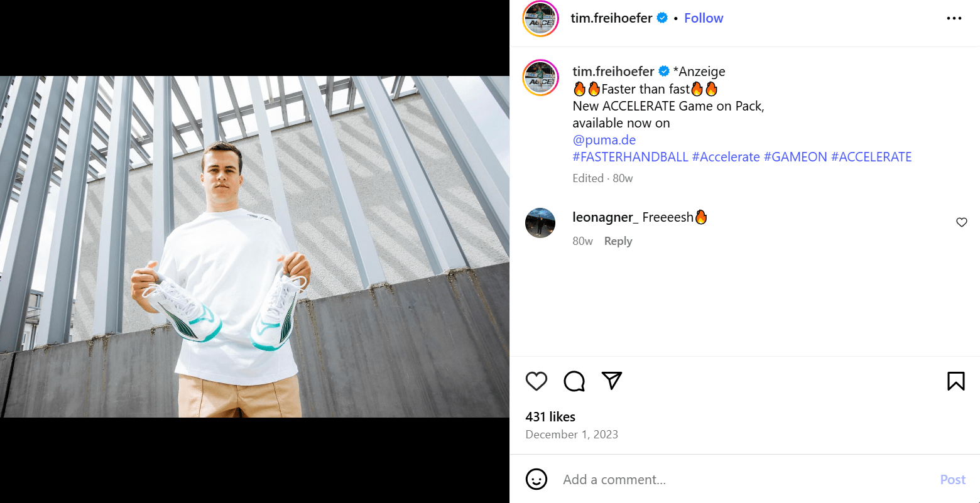Image resolution: width=980 pixels, height=503 pixels.
Task: Click the post photo of shoes
Action: [x=254, y=247]
